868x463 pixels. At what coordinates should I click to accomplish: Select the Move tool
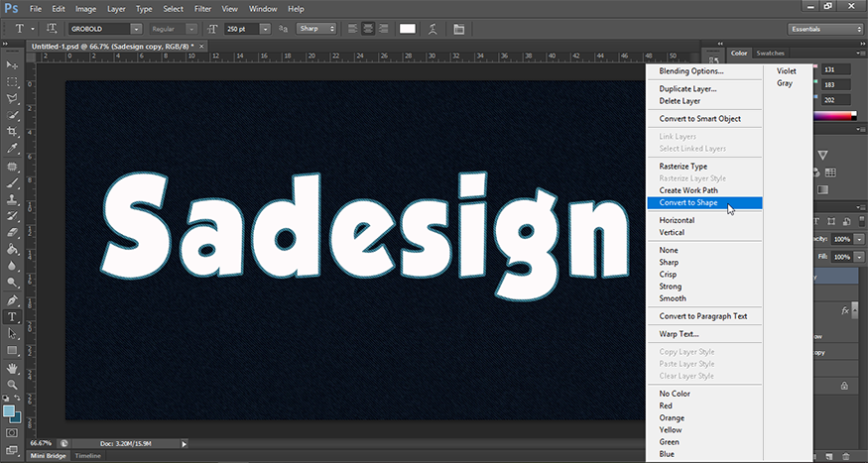coord(12,65)
